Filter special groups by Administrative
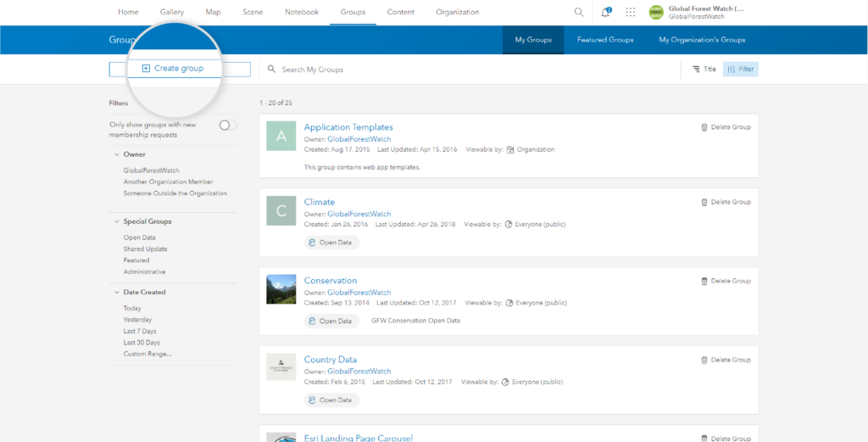 (144, 272)
